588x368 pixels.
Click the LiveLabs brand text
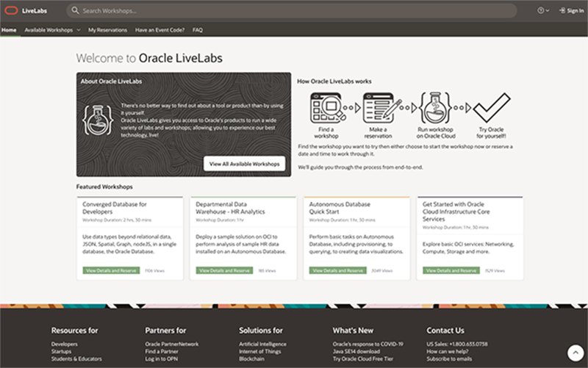click(x=35, y=11)
